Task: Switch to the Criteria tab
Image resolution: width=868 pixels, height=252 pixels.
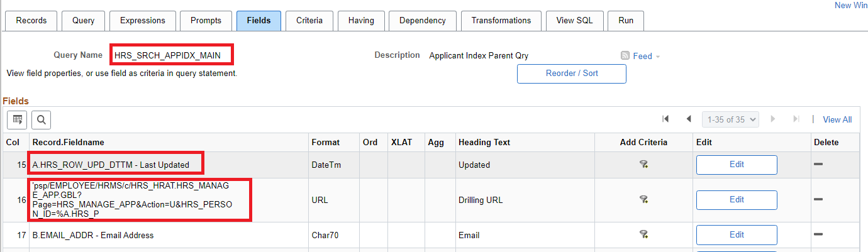Action: point(309,20)
